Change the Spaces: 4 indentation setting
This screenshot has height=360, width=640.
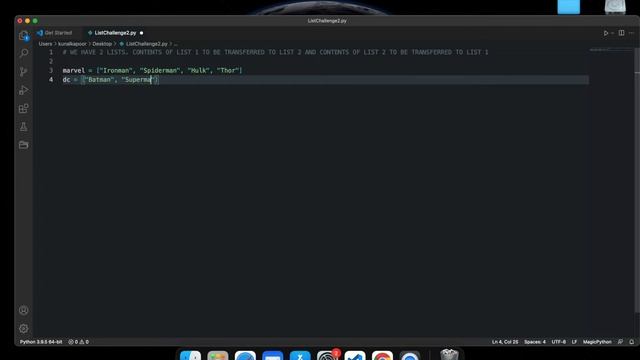[x=535, y=342]
